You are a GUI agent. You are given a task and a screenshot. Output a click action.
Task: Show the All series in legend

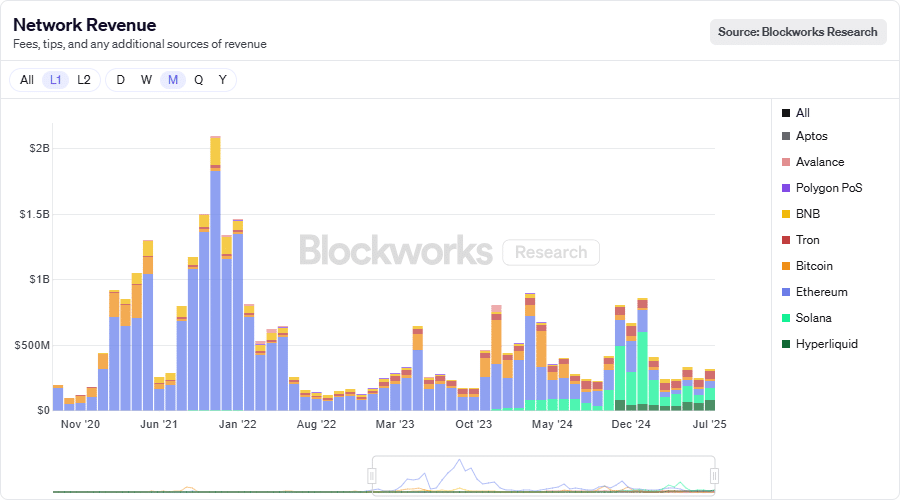(x=802, y=113)
